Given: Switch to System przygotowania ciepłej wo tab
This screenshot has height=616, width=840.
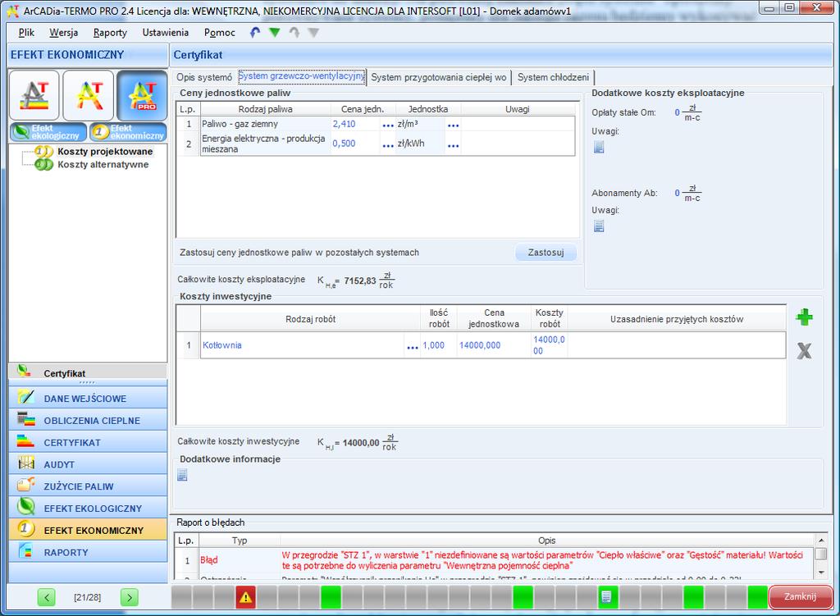Looking at the screenshot, I should tap(439, 77).
